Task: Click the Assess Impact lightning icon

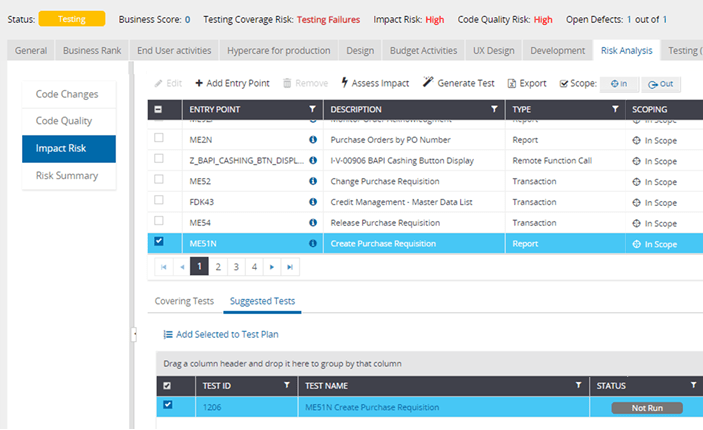Action: click(344, 82)
